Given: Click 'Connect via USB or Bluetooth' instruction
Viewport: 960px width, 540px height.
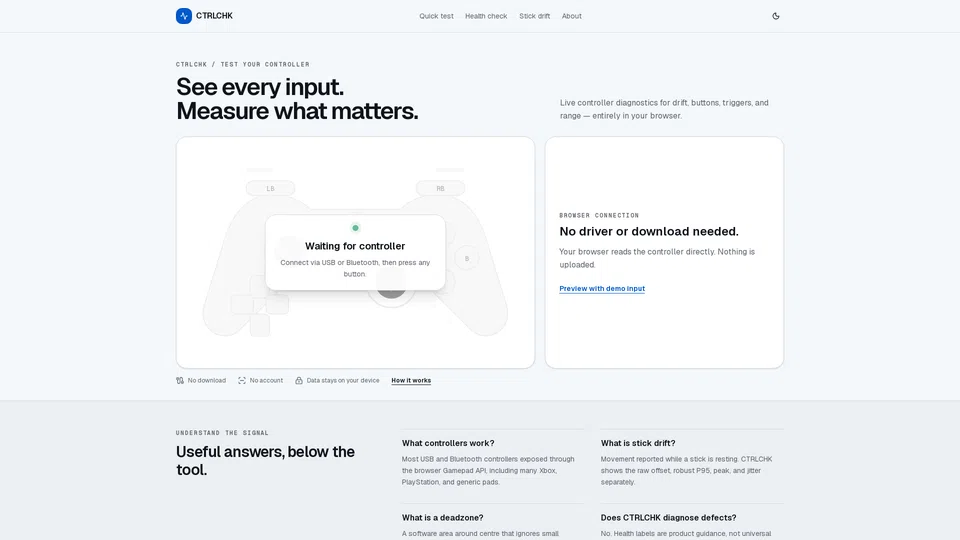Looking at the screenshot, I should click(x=355, y=268).
